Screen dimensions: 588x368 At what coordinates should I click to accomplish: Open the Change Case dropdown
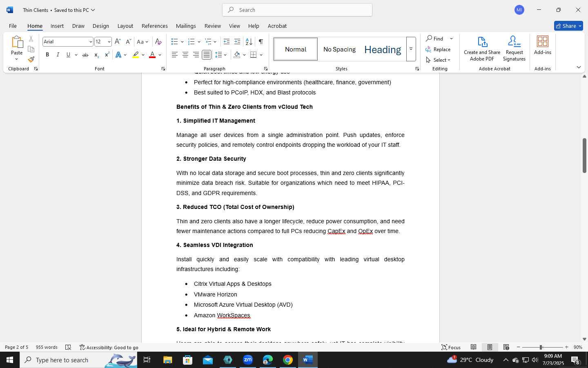click(143, 42)
